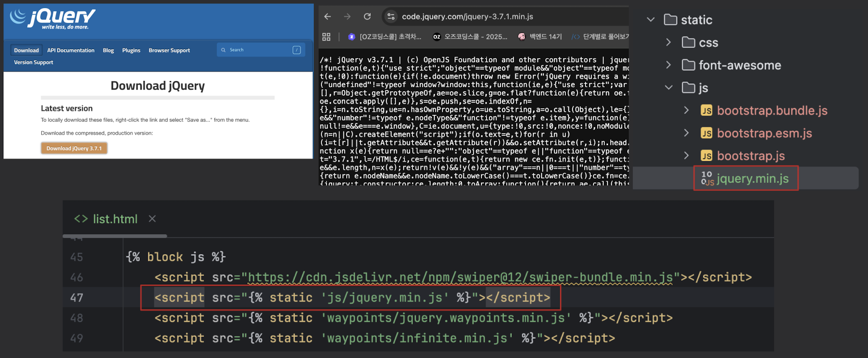
Task: Click the jQuery site Search field
Action: [261, 50]
